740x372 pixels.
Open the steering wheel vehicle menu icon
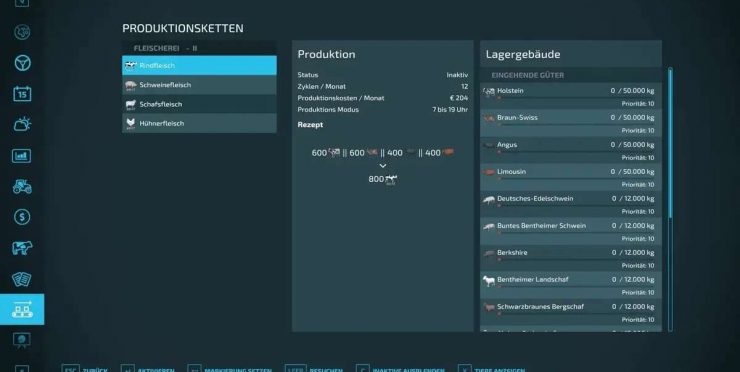coord(22,63)
